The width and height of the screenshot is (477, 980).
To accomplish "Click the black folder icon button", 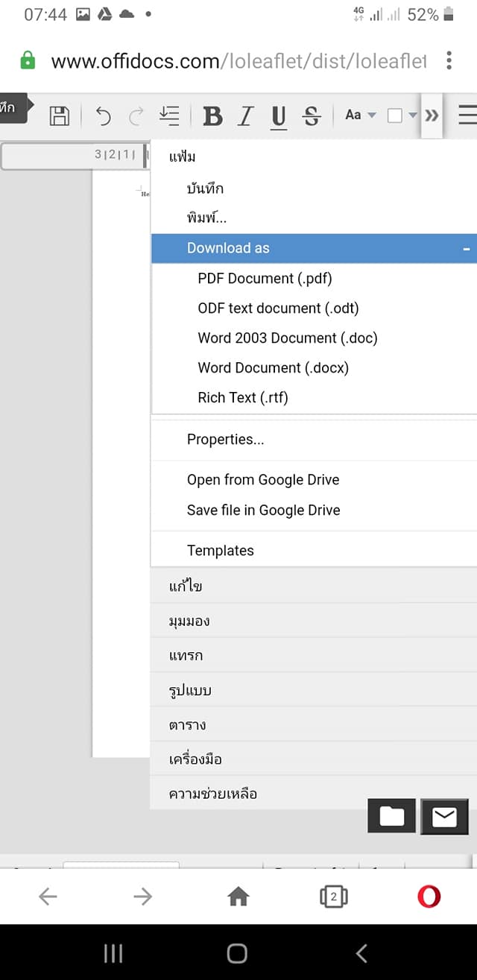I will [391, 816].
